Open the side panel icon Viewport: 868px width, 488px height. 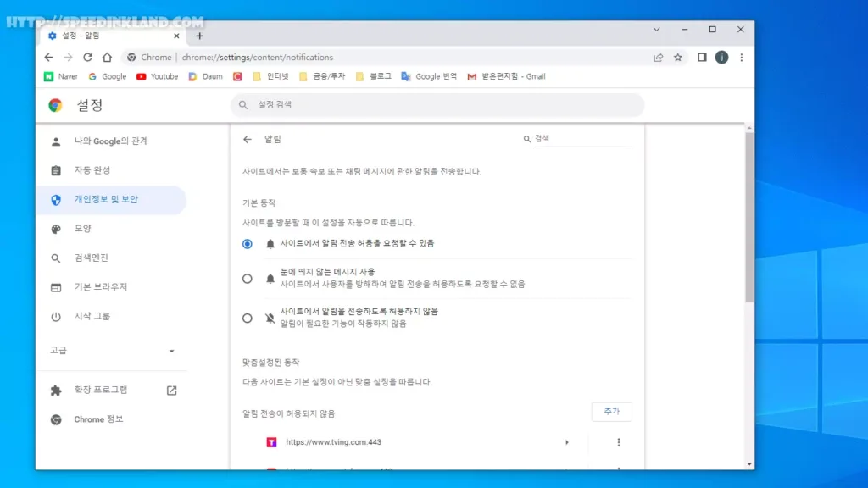coord(702,57)
